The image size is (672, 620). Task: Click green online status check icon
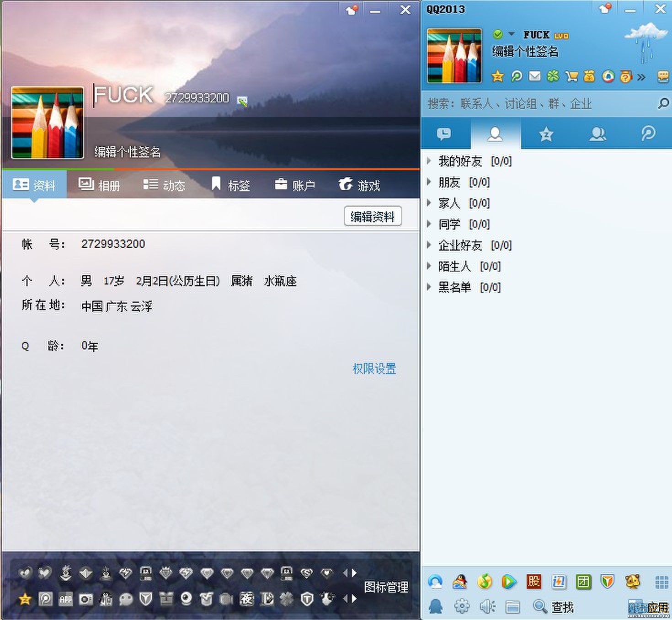[498, 34]
